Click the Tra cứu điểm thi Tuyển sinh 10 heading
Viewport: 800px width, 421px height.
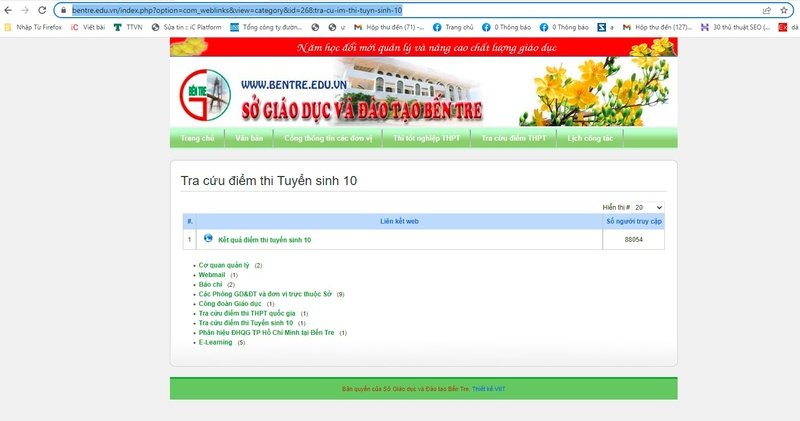tap(269, 181)
